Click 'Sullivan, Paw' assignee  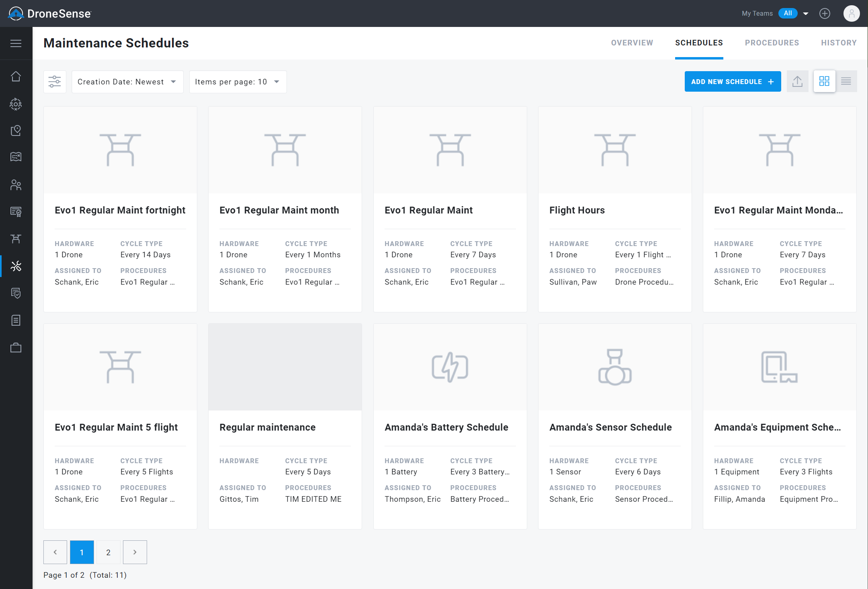(x=573, y=282)
